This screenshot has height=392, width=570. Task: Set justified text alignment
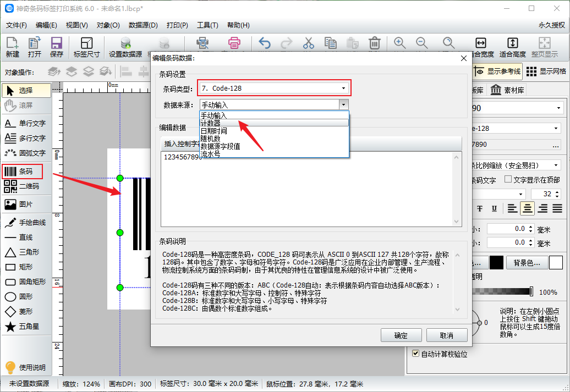(557, 208)
